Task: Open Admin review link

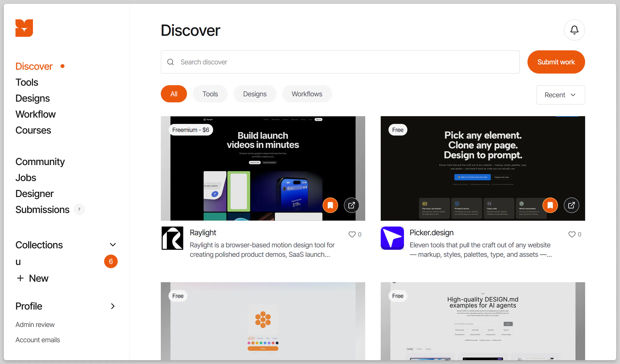Action: pyautogui.click(x=35, y=325)
